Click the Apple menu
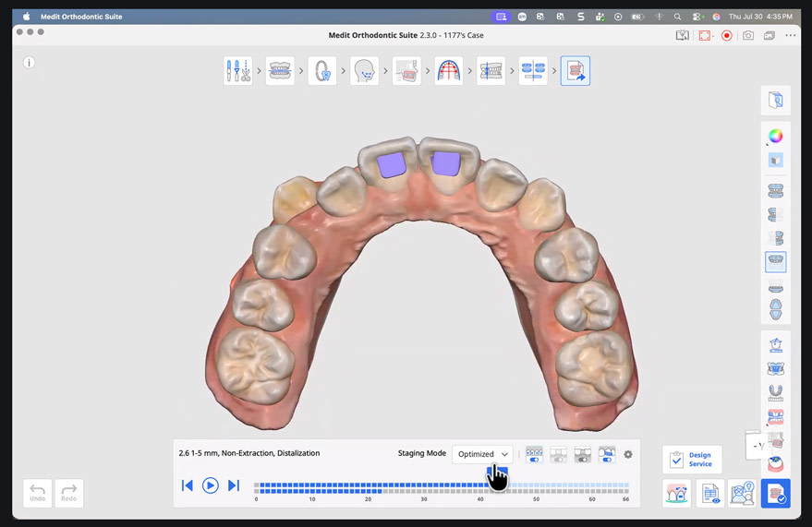 [x=27, y=17]
